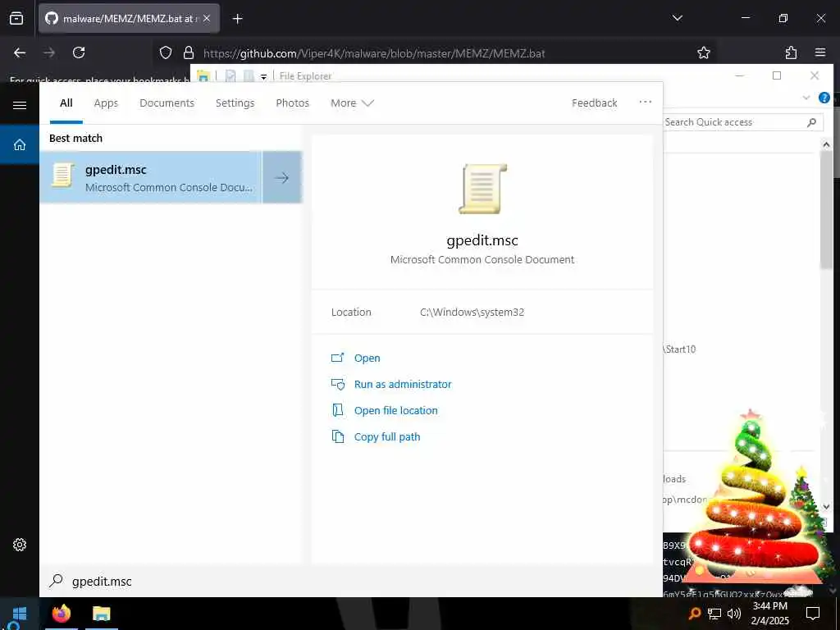Click File Explorer scrollbar up arrow
The width and height of the screenshot is (840, 630).
click(x=826, y=144)
